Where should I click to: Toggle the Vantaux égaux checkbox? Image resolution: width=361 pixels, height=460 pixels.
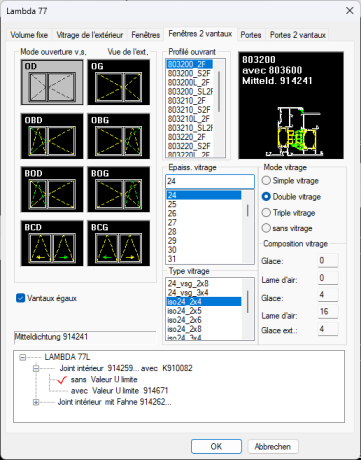21,298
